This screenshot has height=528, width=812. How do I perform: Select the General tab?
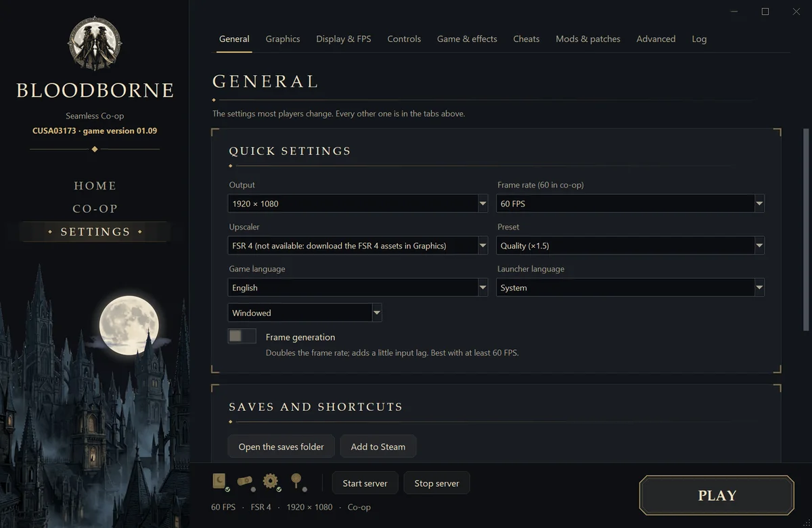point(234,39)
